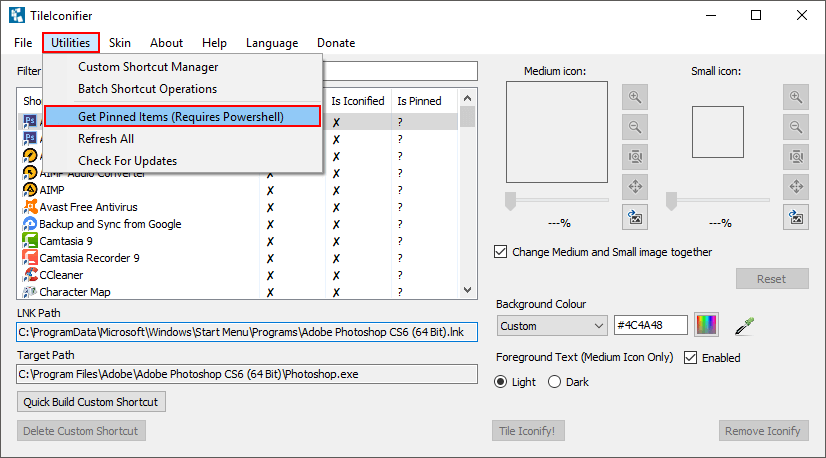The image size is (826, 458).
Task: Click the CCleaner icon
Action: (x=30, y=275)
